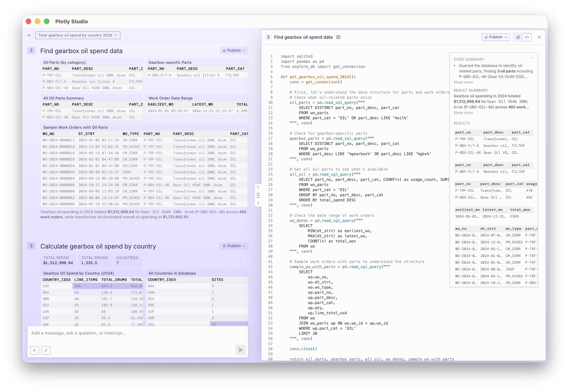Click GBR row in spend by country

[92, 299]
